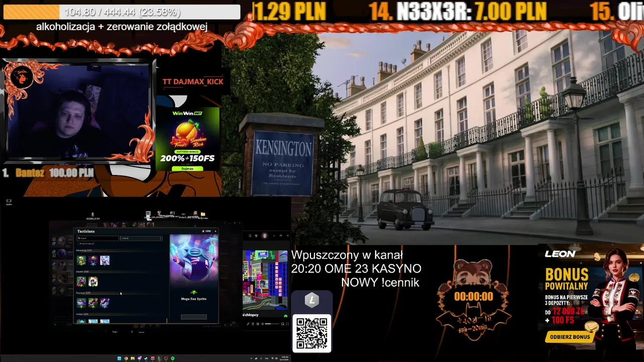Select the third tactician in the top row
Image resolution: width=644 pixels, height=362 pixels.
tap(105, 260)
